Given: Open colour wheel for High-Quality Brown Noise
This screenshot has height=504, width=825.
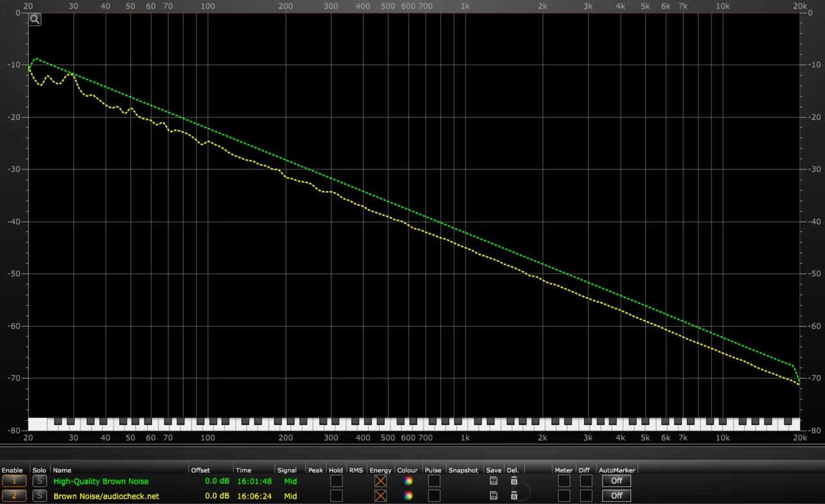Looking at the screenshot, I should coord(408,481).
